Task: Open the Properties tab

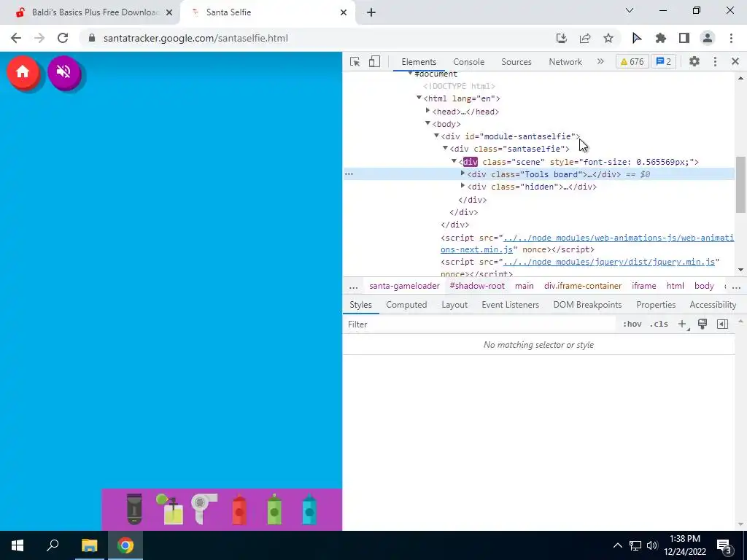Action: click(x=656, y=305)
